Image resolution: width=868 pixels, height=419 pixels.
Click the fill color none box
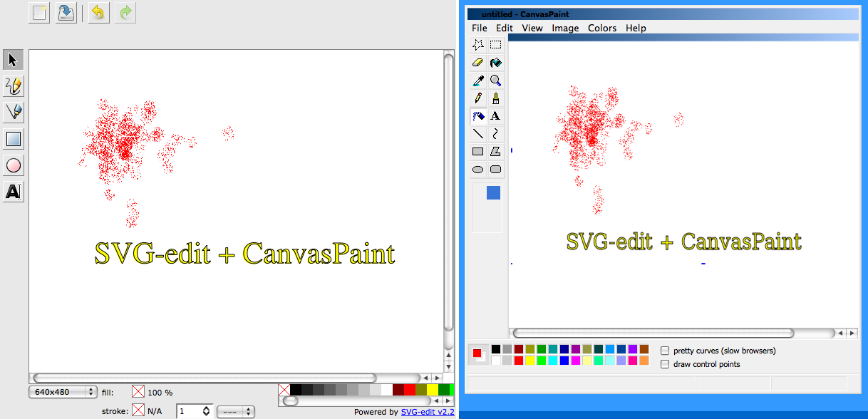[x=138, y=392]
